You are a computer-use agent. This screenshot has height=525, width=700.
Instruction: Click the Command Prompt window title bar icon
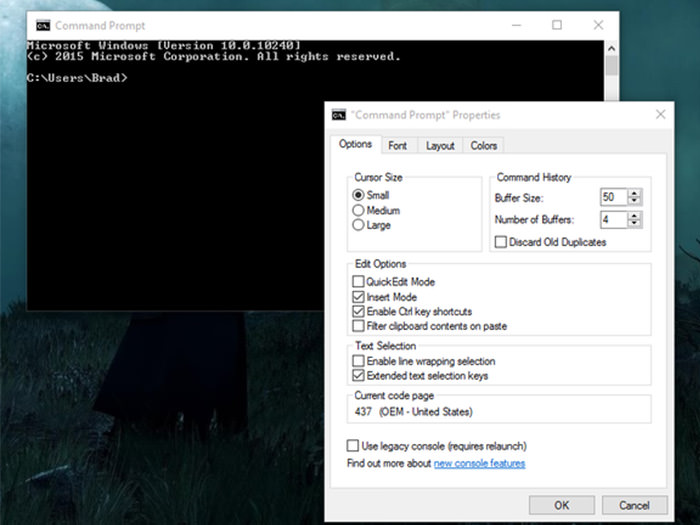(x=43, y=25)
